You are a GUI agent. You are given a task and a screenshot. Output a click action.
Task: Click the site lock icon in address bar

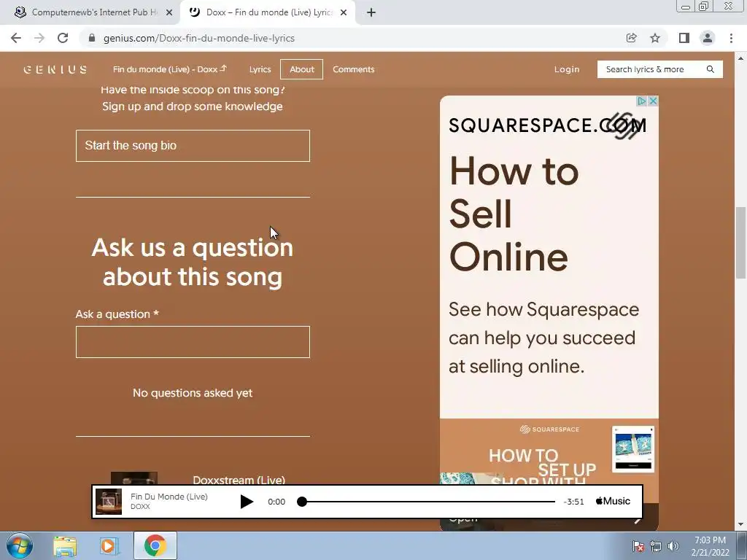coord(92,38)
